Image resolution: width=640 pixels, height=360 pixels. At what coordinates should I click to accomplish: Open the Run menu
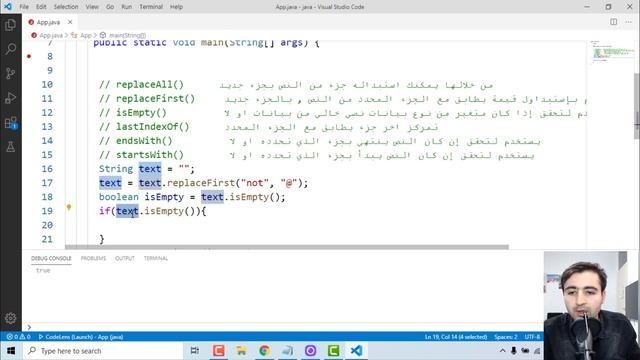(x=127, y=7)
